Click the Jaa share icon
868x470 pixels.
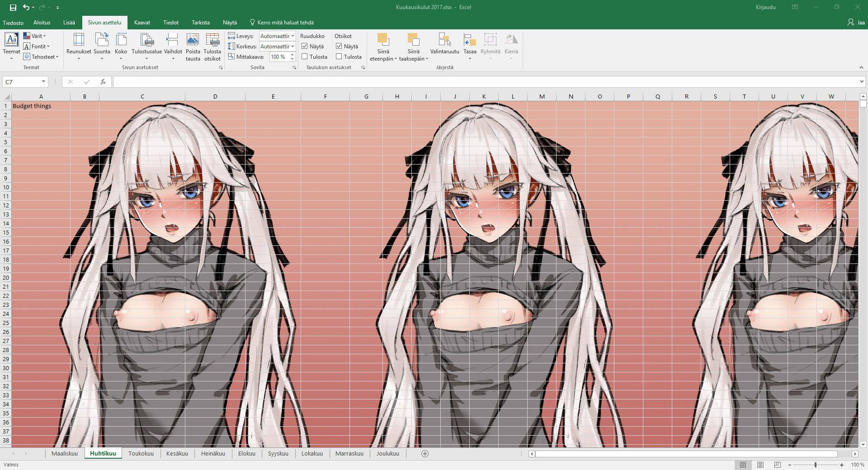pyautogui.click(x=856, y=22)
